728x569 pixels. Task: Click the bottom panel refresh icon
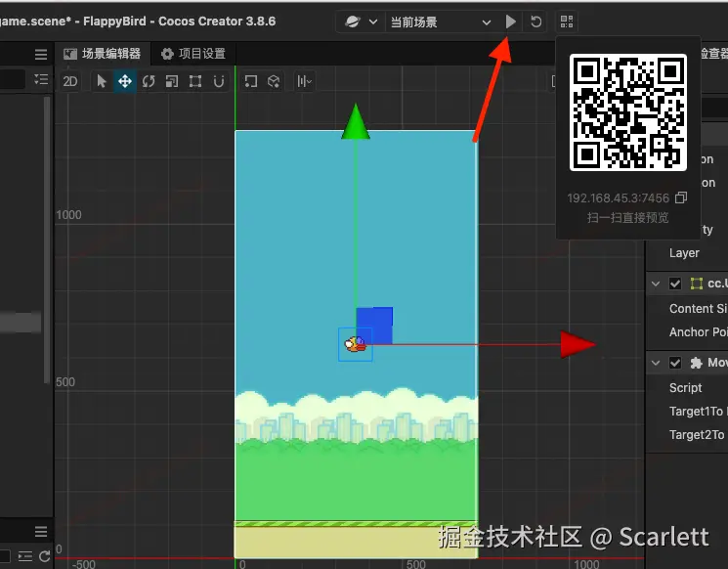coord(45,556)
